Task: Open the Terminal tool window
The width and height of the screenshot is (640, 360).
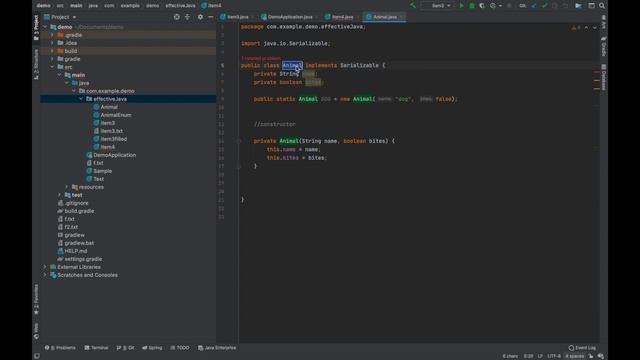Action: click(x=96, y=348)
